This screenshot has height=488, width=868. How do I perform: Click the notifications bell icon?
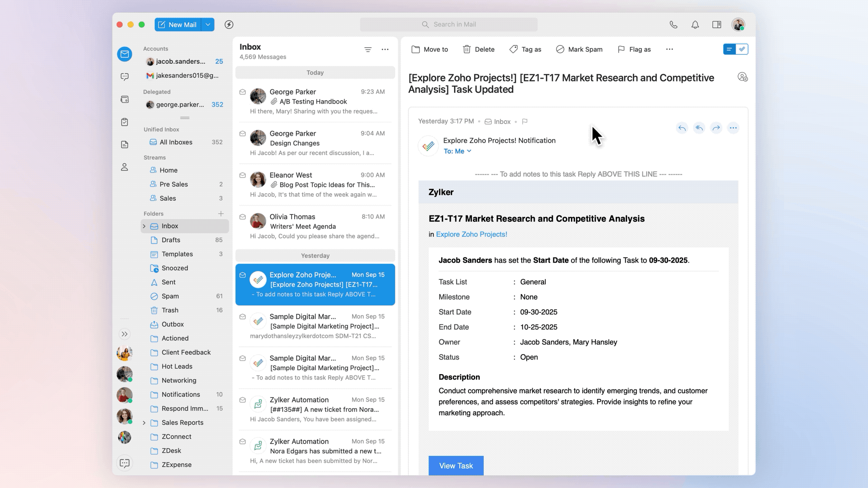(x=695, y=25)
